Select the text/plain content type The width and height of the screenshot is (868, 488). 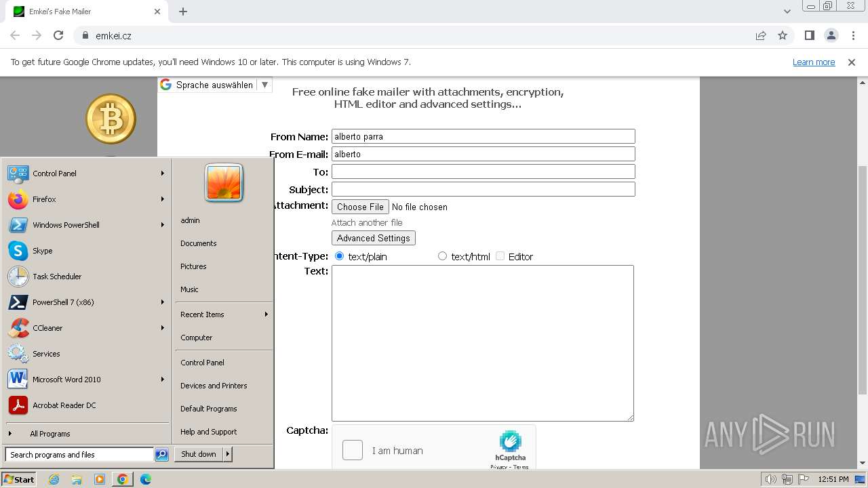340,256
